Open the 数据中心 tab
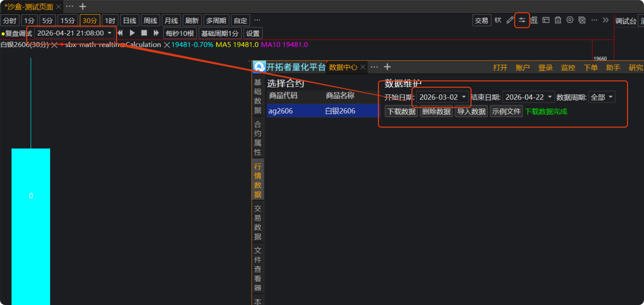This screenshot has width=644, height=305. click(x=343, y=67)
